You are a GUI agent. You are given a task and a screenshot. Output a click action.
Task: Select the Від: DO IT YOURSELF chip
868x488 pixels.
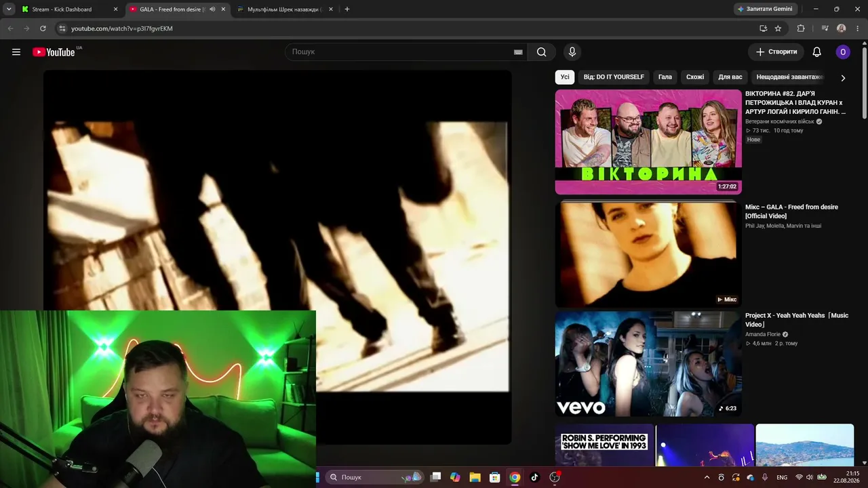pyautogui.click(x=614, y=77)
